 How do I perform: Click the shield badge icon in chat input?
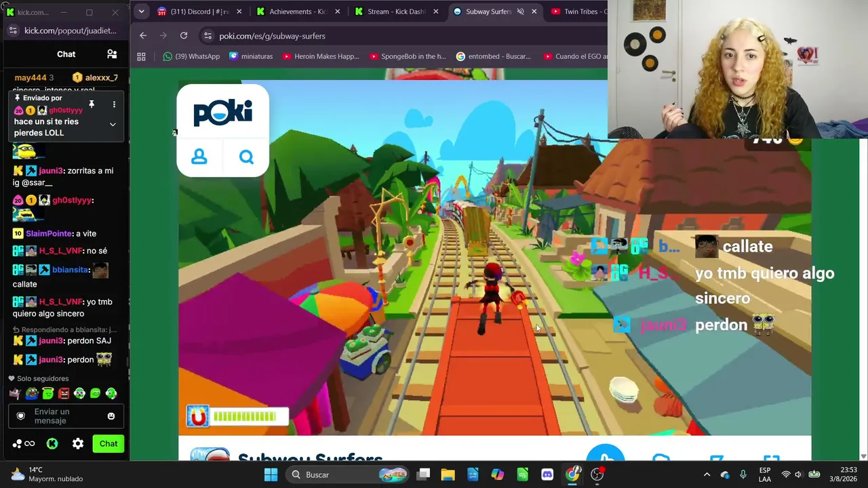tap(20, 416)
